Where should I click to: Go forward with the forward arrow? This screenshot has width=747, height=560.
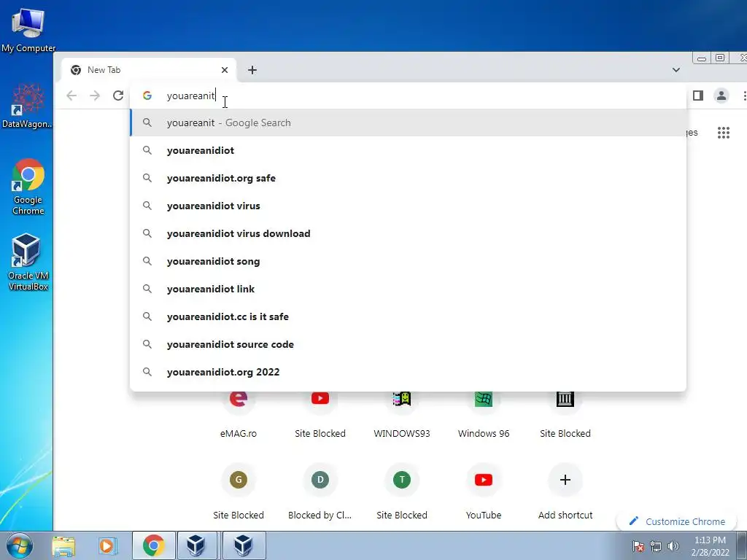pyautogui.click(x=95, y=96)
